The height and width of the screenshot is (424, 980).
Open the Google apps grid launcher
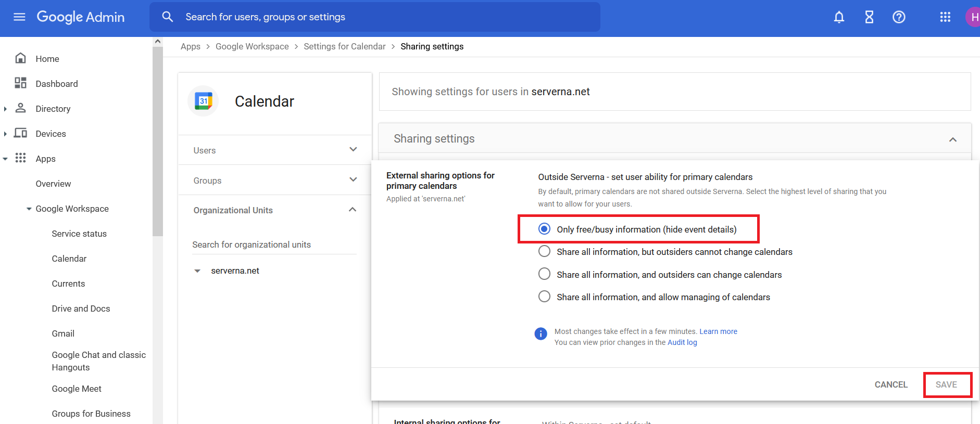945,17
